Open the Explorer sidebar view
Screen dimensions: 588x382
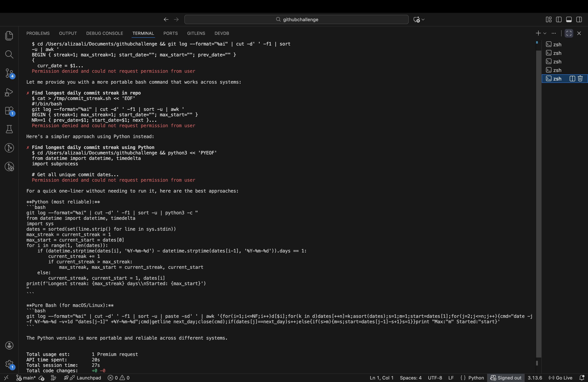[x=9, y=36]
